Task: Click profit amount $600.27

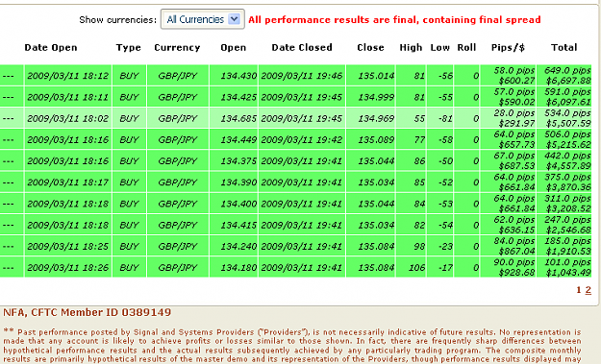Action: point(516,81)
